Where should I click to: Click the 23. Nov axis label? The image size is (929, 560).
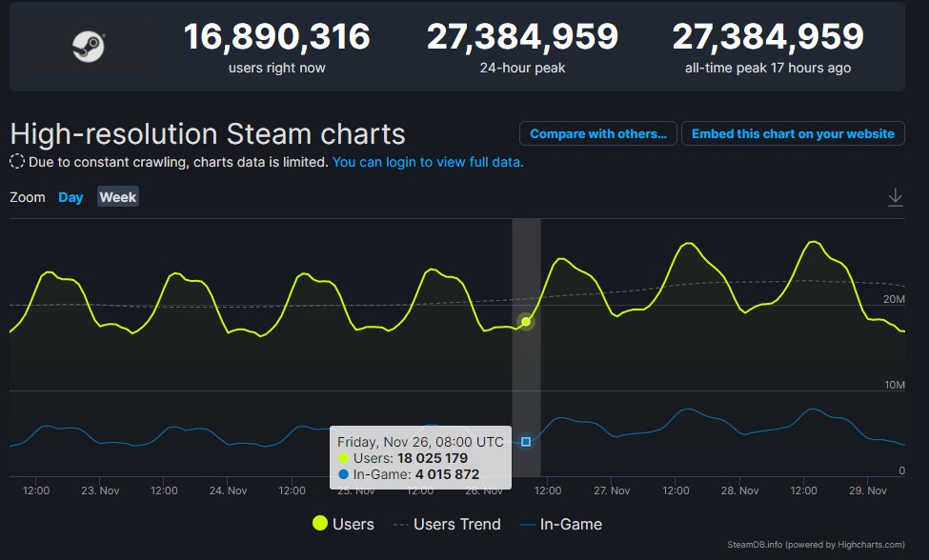point(100,490)
